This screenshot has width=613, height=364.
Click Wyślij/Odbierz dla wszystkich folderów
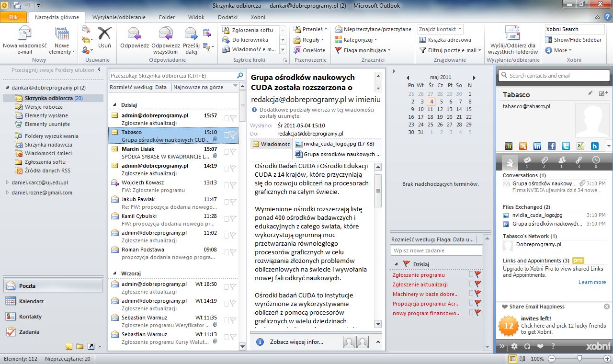coord(512,41)
